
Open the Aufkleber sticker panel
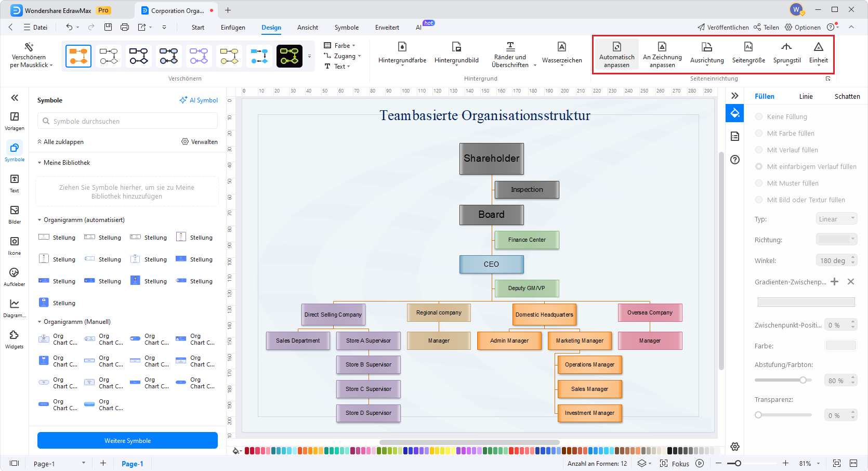(x=15, y=277)
